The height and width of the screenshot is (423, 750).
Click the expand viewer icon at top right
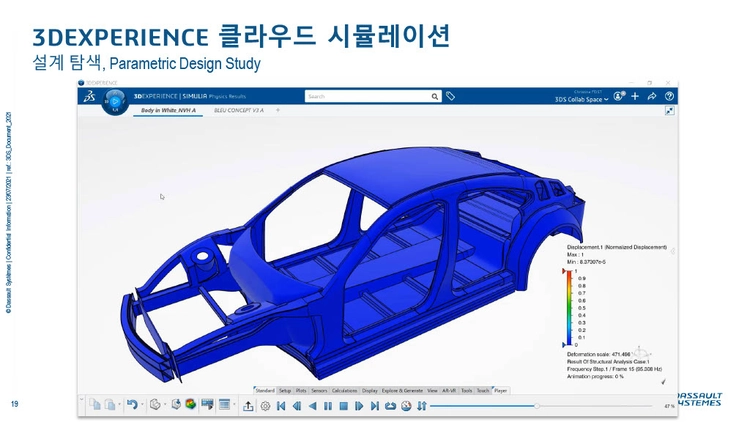tap(669, 111)
